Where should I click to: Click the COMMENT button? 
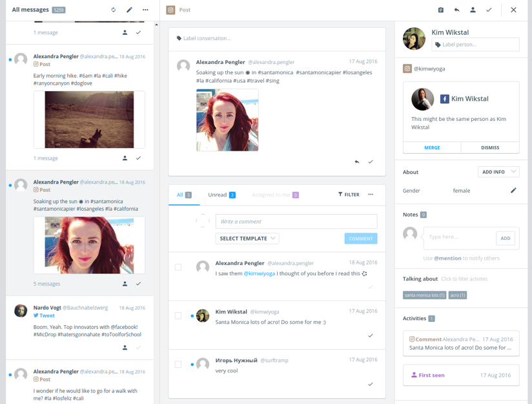click(x=361, y=239)
